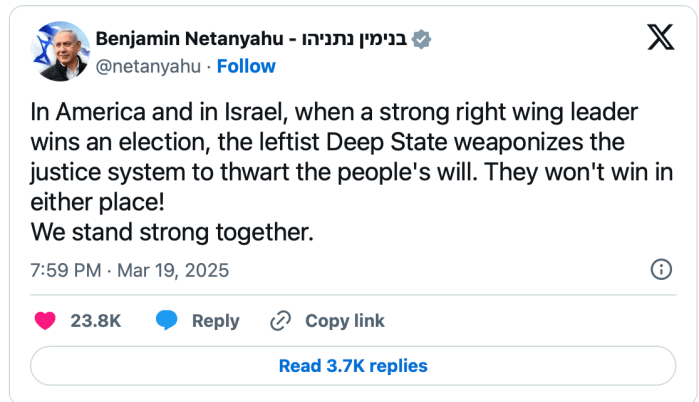Click the 23.8K likes count
The height and width of the screenshot is (402, 699).
[x=95, y=321]
